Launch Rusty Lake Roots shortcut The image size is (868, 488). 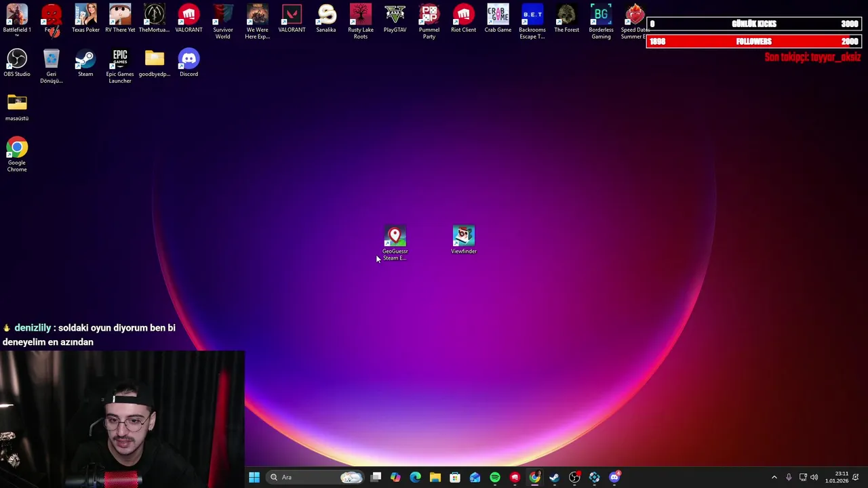[361, 22]
